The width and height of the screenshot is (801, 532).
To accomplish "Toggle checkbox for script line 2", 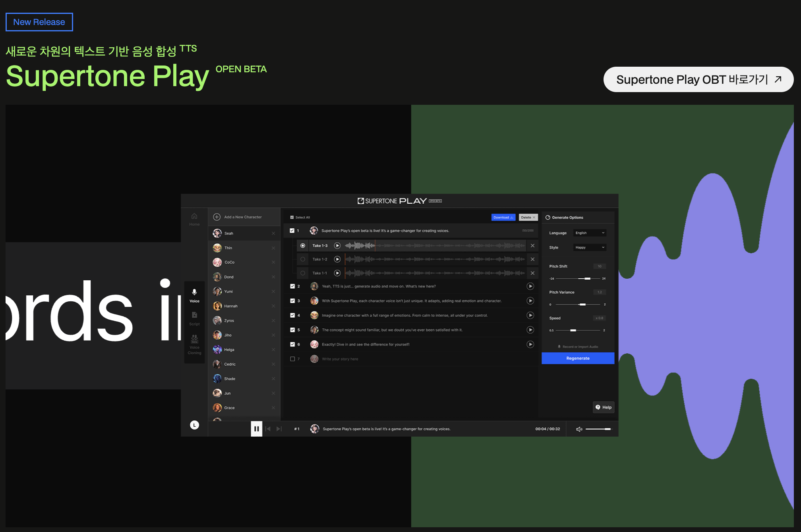I will pyautogui.click(x=292, y=285).
